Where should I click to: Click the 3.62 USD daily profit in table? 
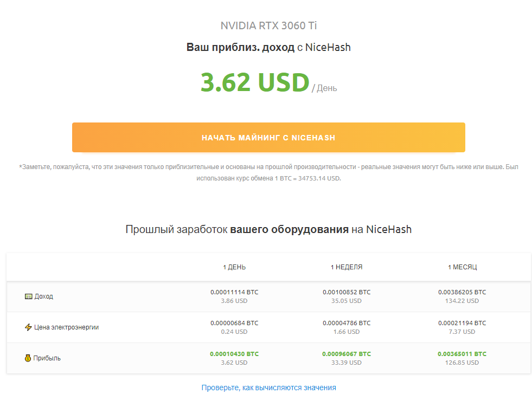(x=234, y=363)
